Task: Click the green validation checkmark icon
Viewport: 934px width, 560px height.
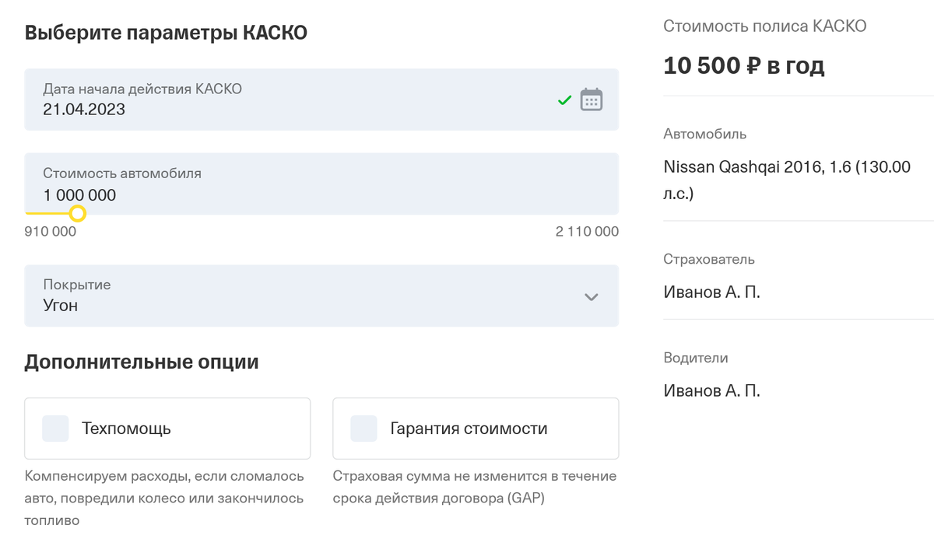Action: click(x=565, y=100)
